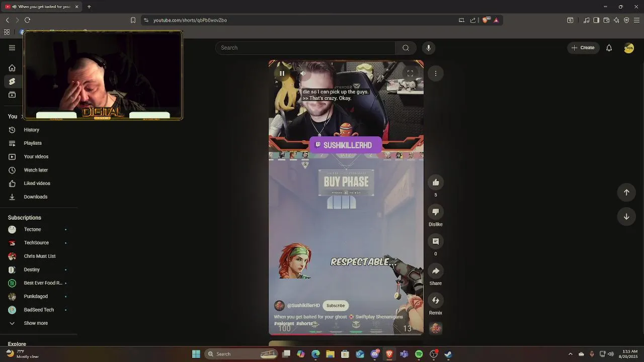Open the YouTube account avatar menu

click(x=629, y=48)
